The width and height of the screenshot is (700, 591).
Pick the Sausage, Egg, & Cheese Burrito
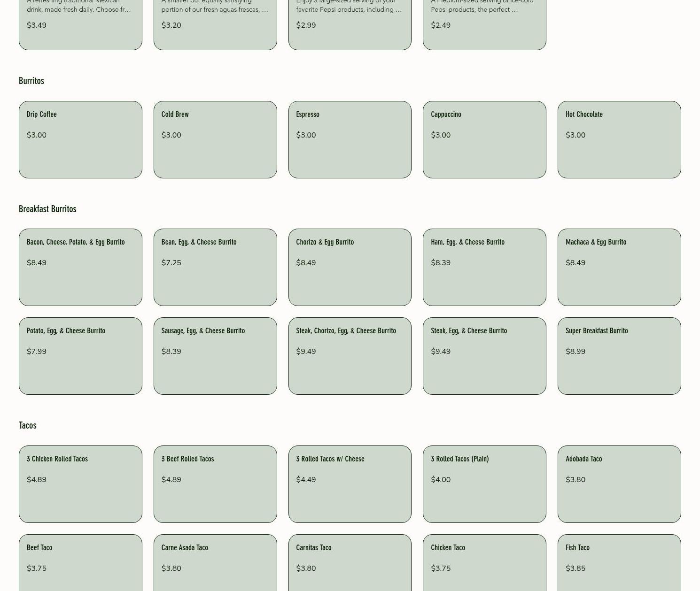tap(215, 356)
